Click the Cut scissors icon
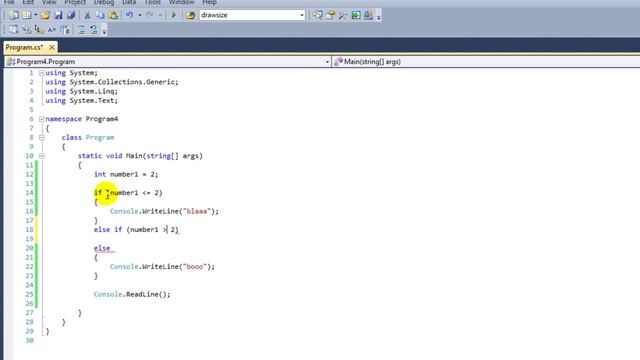 (87, 16)
